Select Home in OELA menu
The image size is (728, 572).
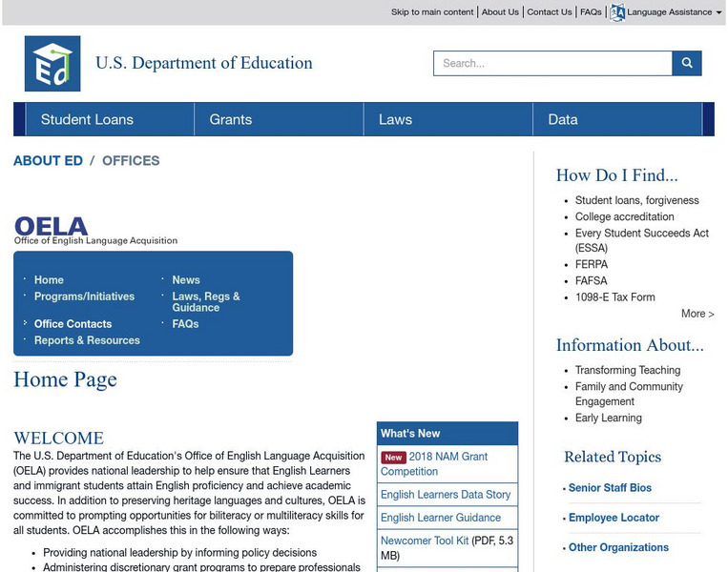pyautogui.click(x=49, y=279)
